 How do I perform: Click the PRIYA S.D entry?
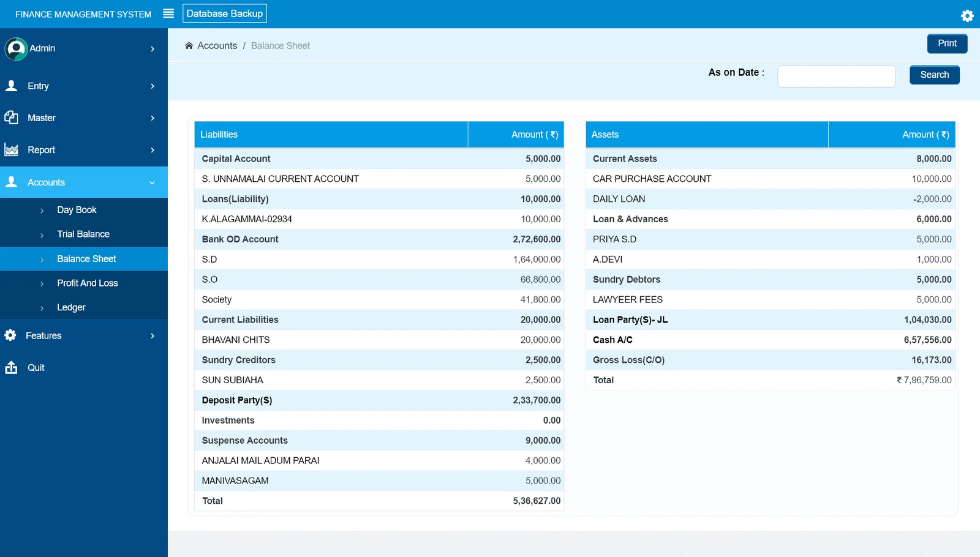click(614, 239)
